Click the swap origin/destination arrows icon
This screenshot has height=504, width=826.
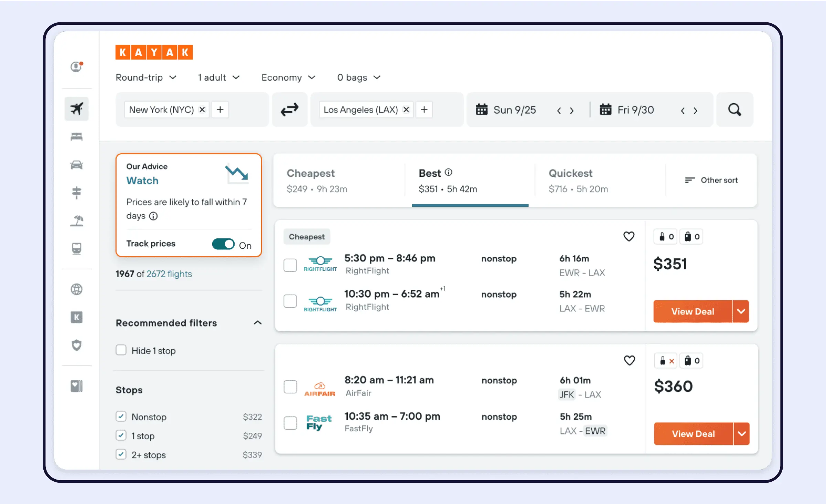coord(289,110)
